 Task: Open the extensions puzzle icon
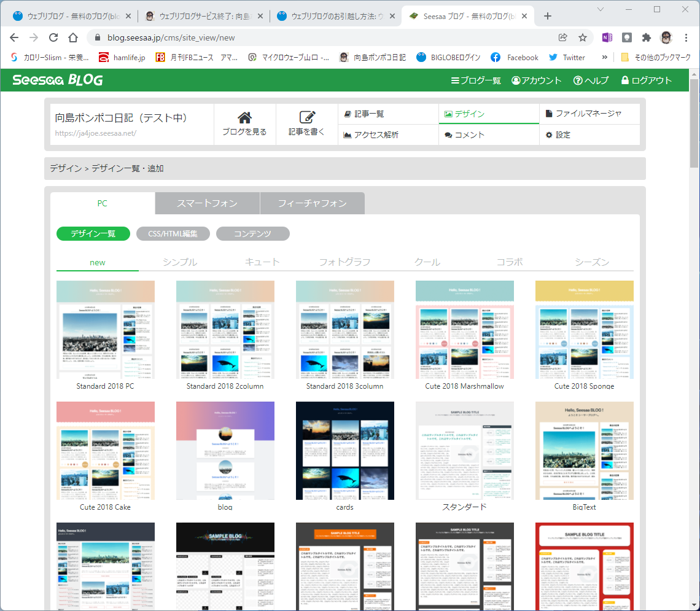pyautogui.click(x=647, y=37)
